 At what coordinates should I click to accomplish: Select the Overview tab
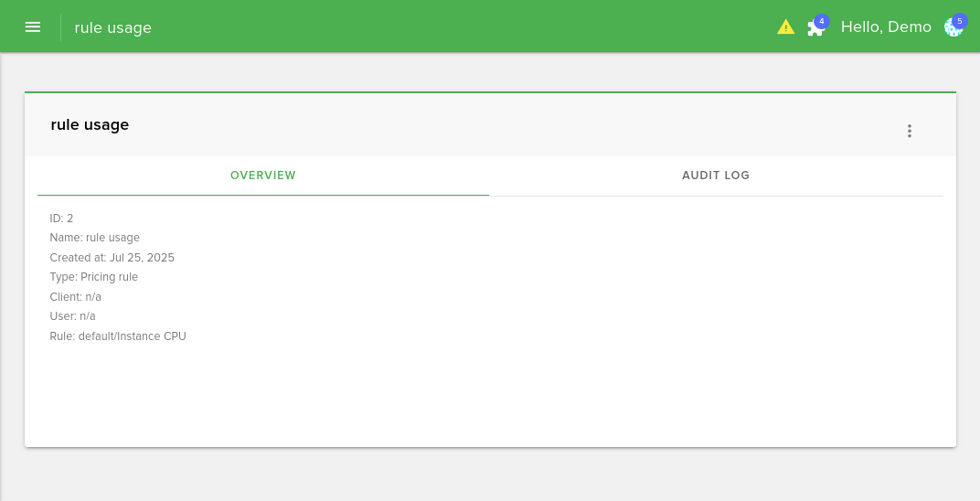coord(263,176)
